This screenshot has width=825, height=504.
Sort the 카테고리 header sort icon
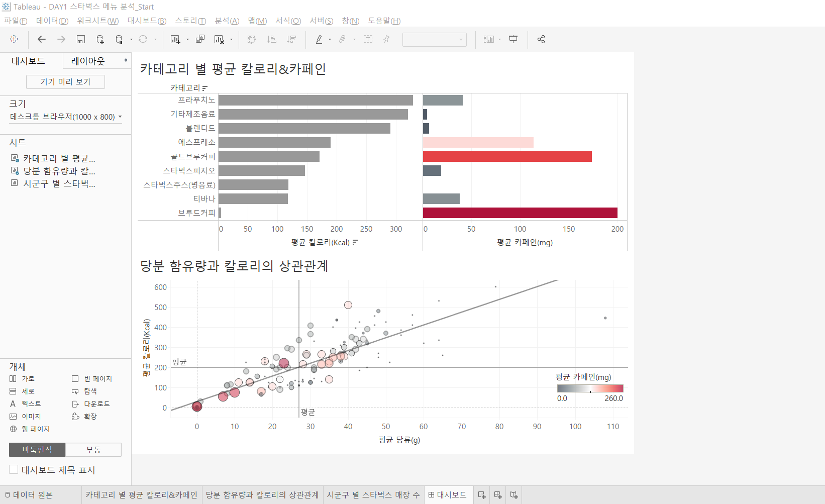click(204, 88)
